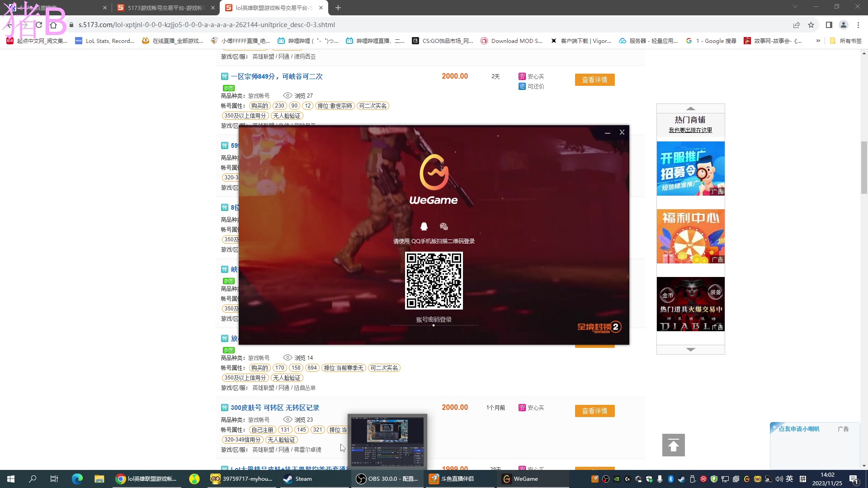
Task: Open the Diablo 热门道具火爆交易中 ad
Action: point(690,304)
